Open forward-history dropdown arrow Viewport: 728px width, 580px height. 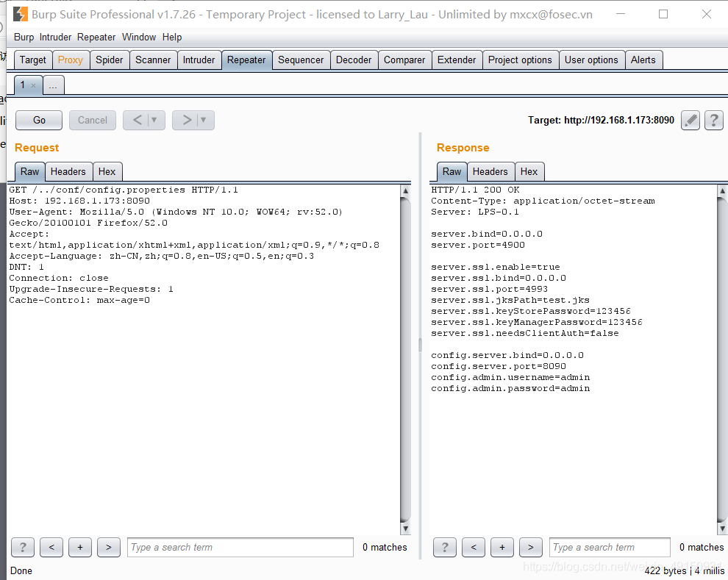point(204,120)
